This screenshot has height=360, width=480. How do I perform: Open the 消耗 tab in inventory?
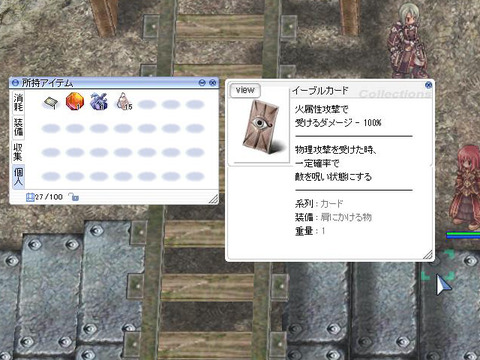point(18,102)
